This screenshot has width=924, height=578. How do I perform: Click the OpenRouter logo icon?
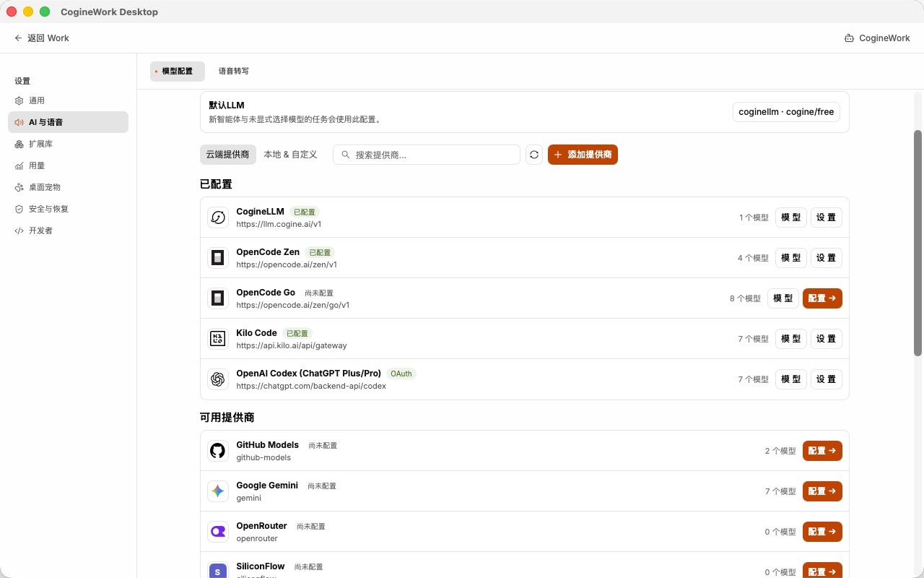tap(218, 532)
